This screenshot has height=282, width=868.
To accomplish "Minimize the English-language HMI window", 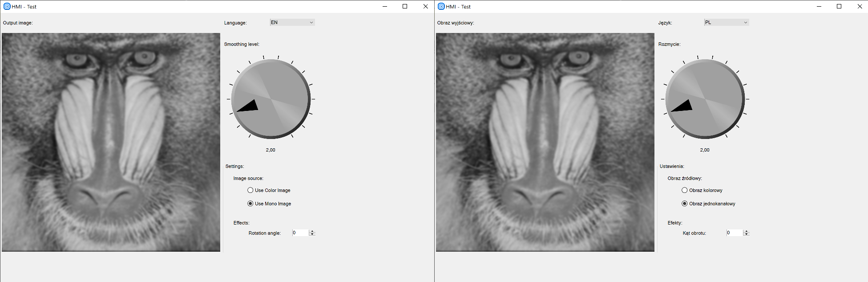I will 385,6.
